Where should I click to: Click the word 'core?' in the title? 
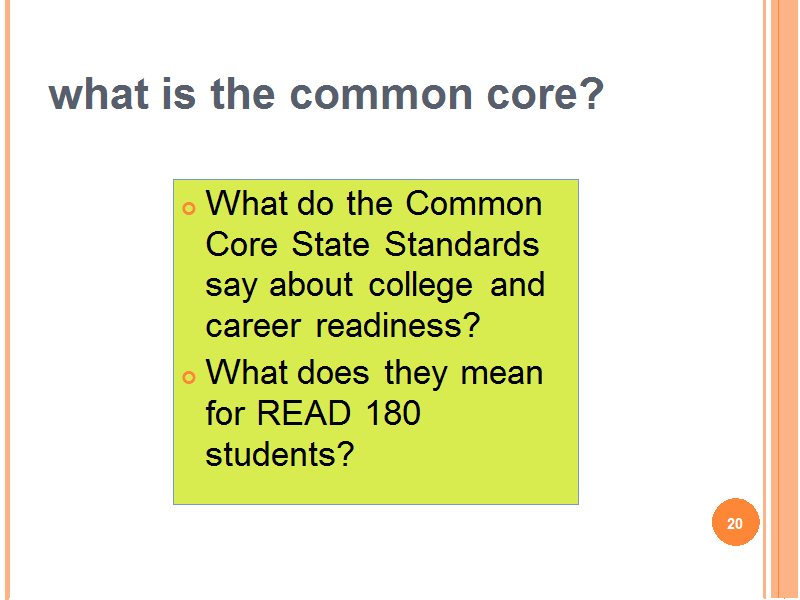pos(545,94)
